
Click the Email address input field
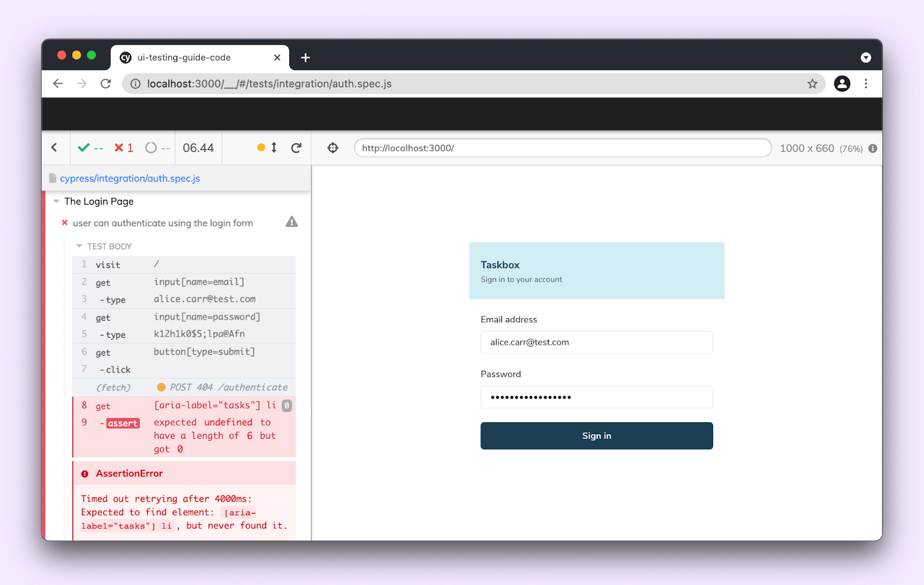pyautogui.click(x=596, y=342)
